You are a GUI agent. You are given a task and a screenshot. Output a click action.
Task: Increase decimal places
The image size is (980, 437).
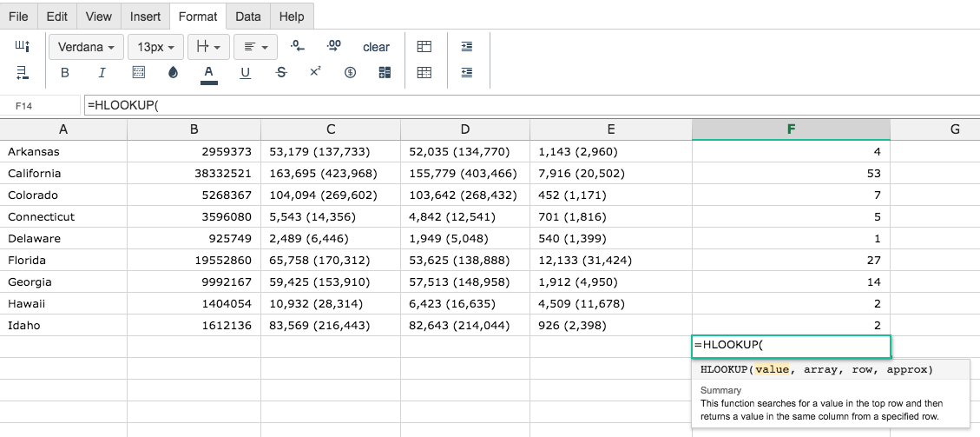[x=333, y=46]
